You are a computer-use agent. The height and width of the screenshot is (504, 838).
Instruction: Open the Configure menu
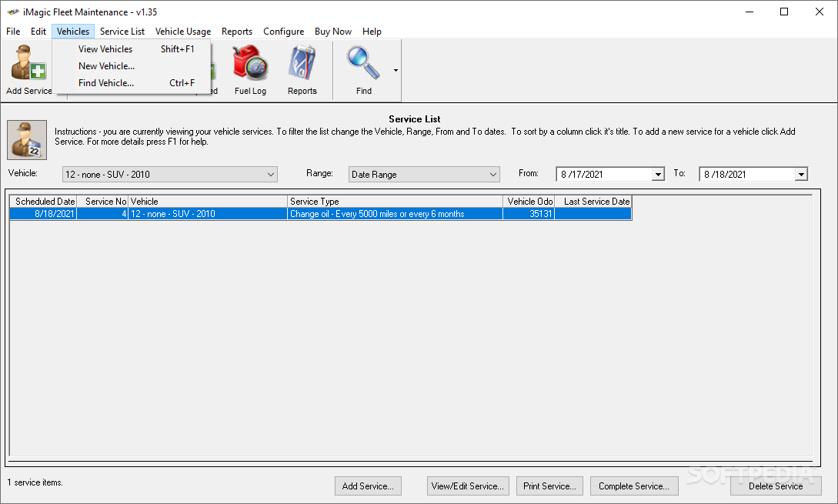click(283, 32)
